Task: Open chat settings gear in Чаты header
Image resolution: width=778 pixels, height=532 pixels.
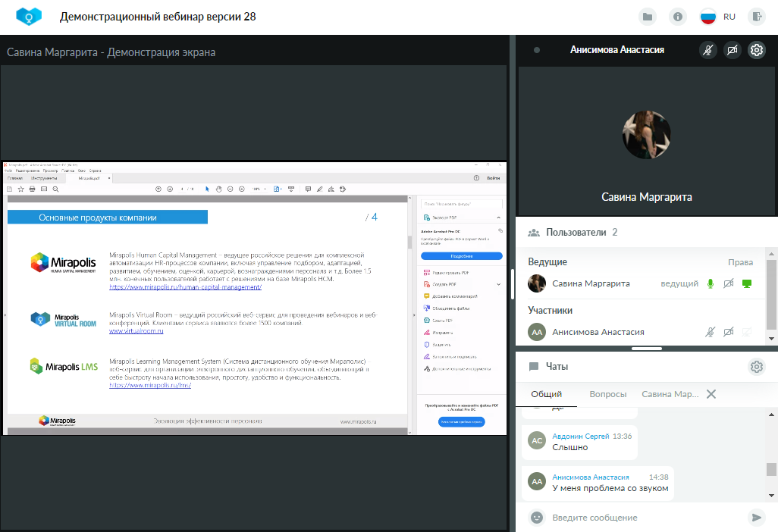Action: [x=757, y=366]
